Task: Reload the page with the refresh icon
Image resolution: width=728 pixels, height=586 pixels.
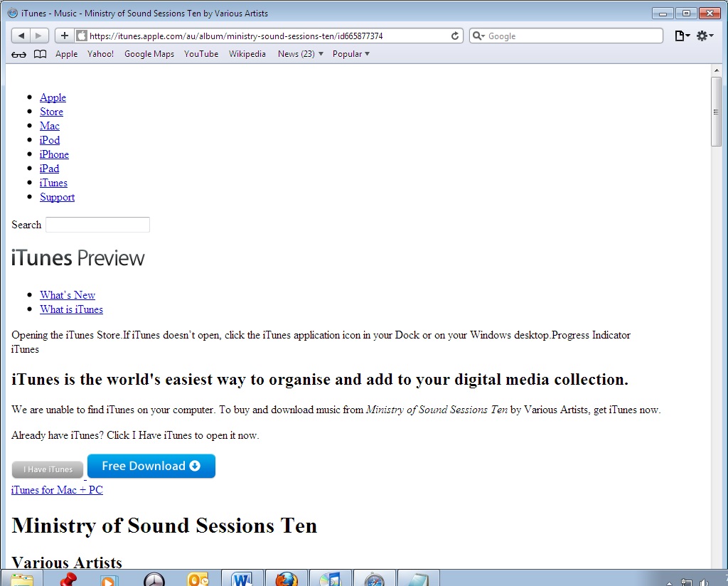Action: (x=455, y=36)
